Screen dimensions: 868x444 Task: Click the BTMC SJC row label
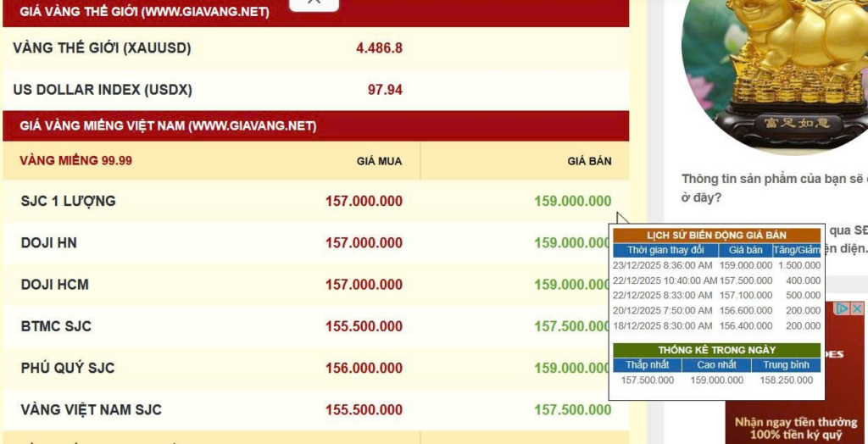(x=56, y=326)
